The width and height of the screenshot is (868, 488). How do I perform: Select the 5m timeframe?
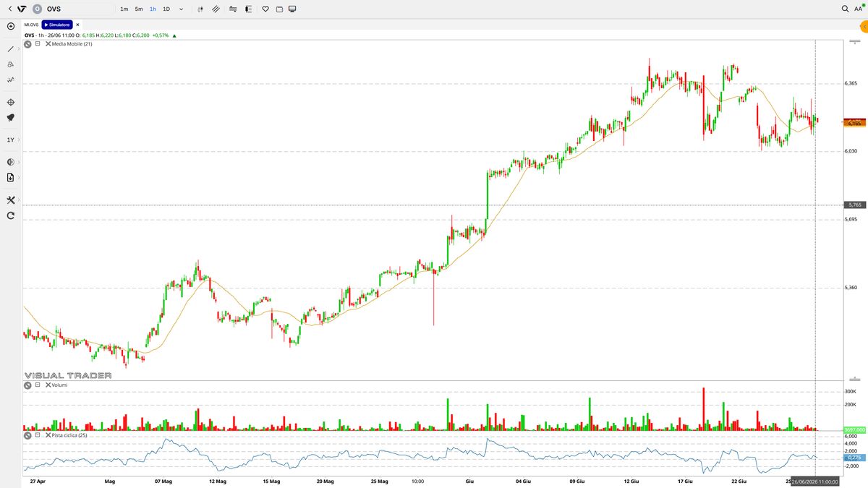pyautogui.click(x=139, y=9)
